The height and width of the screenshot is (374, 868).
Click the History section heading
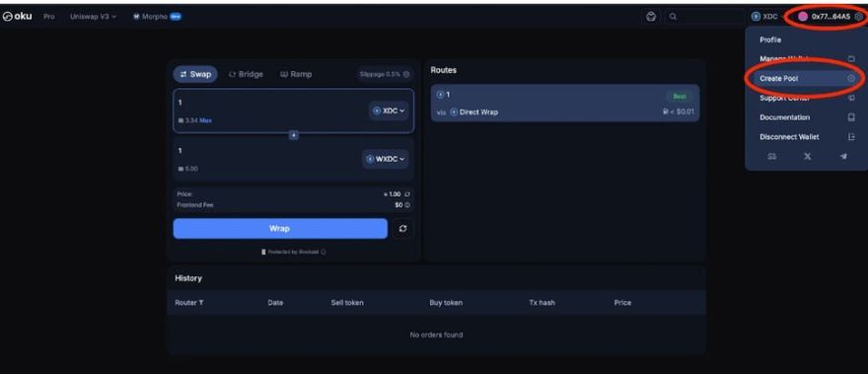188,278
